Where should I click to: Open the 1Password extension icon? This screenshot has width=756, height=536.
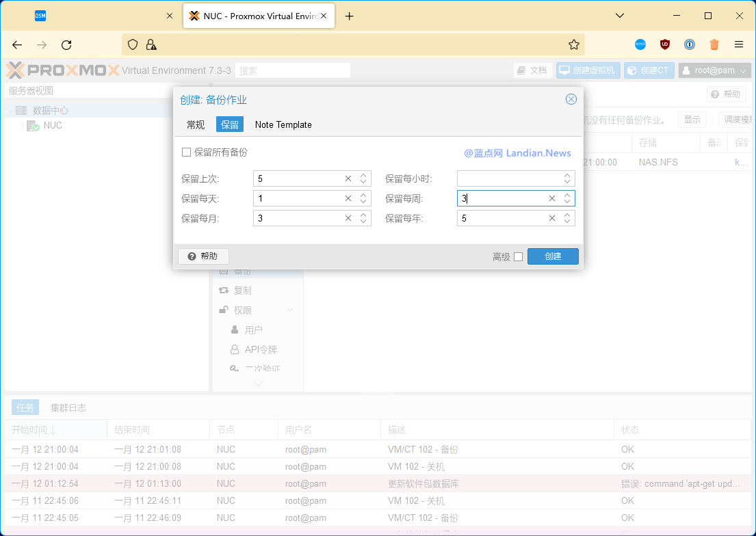pos(690,45)
